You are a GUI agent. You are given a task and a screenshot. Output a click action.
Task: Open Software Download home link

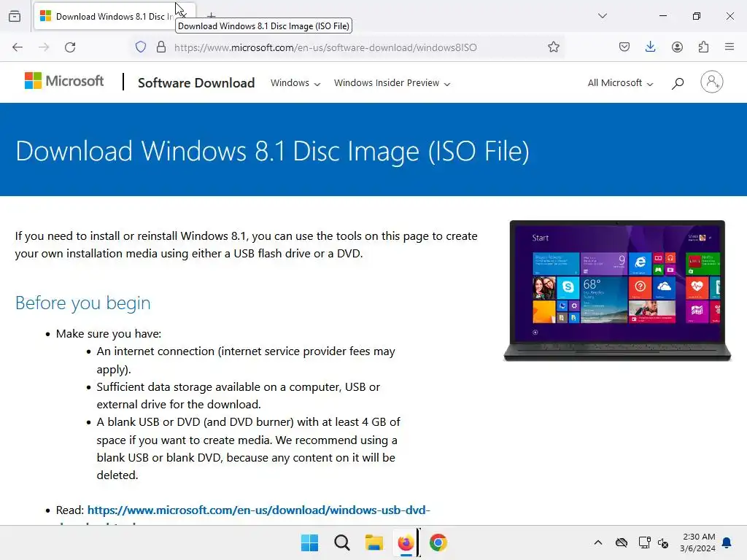click(196, 83)
